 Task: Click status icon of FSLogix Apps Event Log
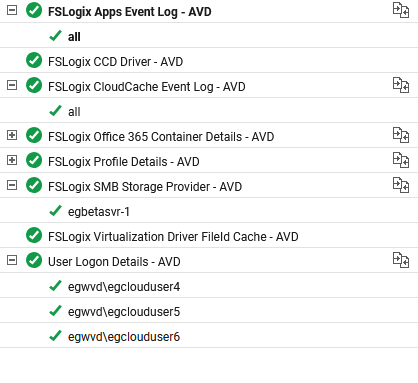pyautogui.click(x=34, y=10)
